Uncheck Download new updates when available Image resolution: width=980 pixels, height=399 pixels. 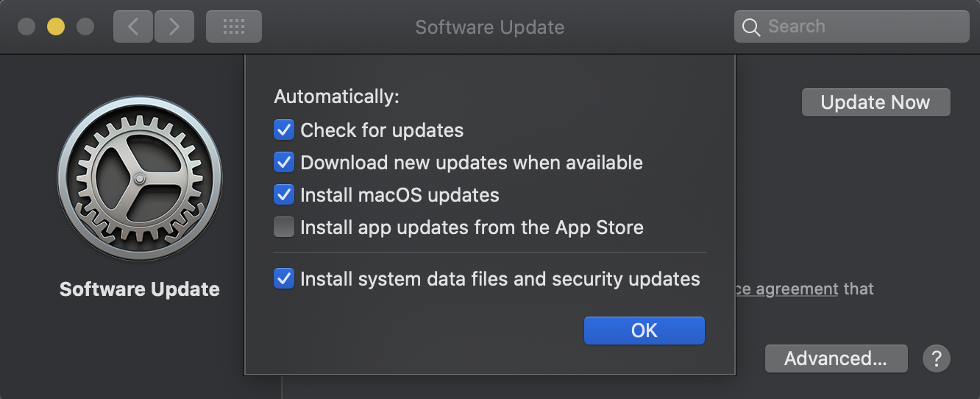click(284, 163)
